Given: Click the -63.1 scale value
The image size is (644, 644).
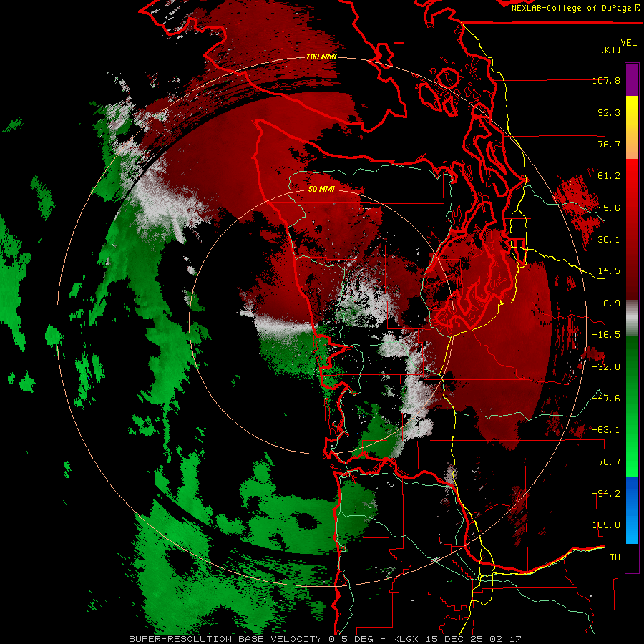Looking at the screenshot, I should (606, 430).
